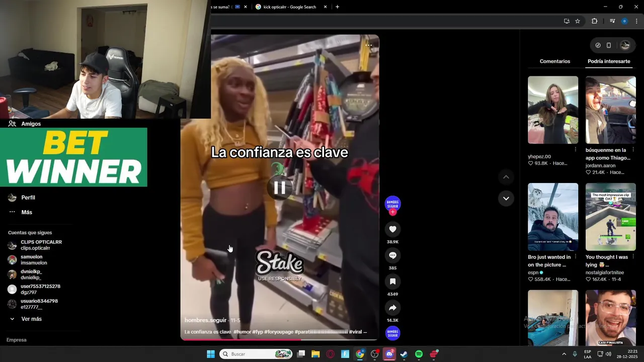Close the 's se suma?' tab

click(x=246, y=7)
